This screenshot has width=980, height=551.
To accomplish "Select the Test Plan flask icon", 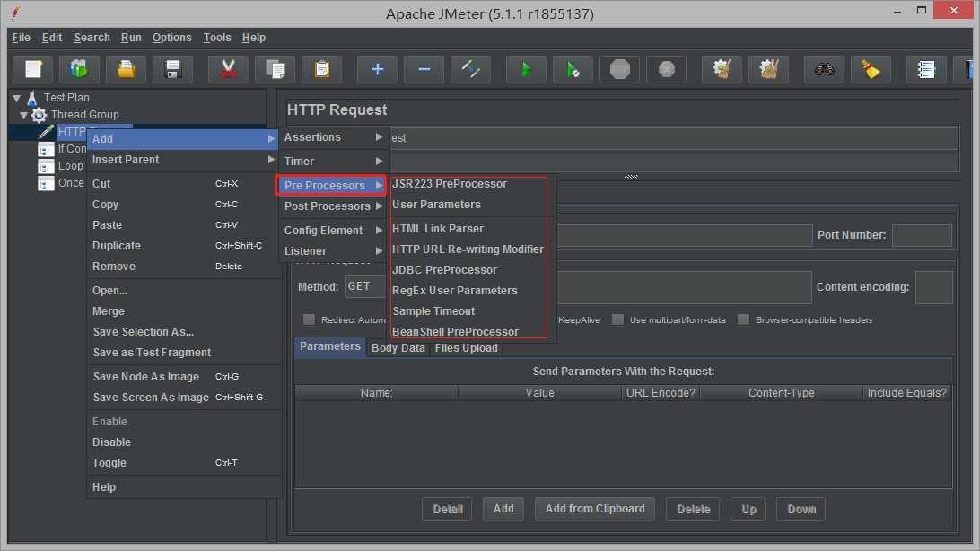I will click(x=32, y=98).
